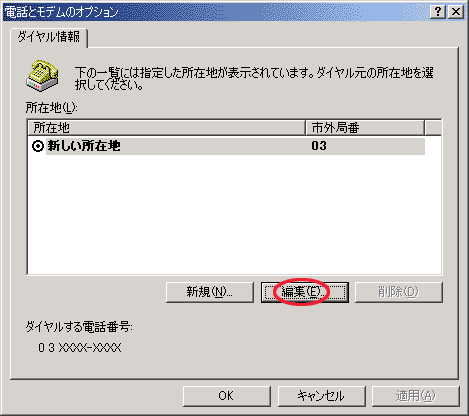469x416 pixels.
Task: Sort by the 市外局番 column header
Action: (x=365, y=128)
